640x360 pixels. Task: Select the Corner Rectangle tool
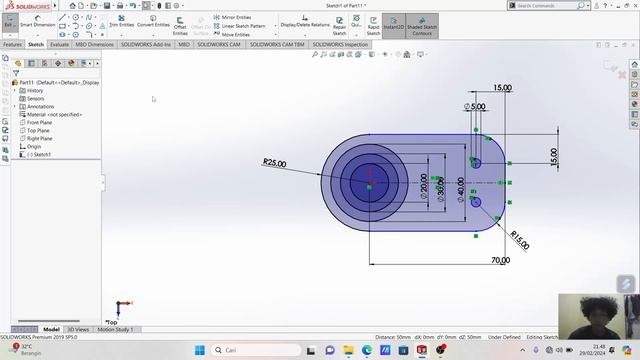[x=62, y=26]
